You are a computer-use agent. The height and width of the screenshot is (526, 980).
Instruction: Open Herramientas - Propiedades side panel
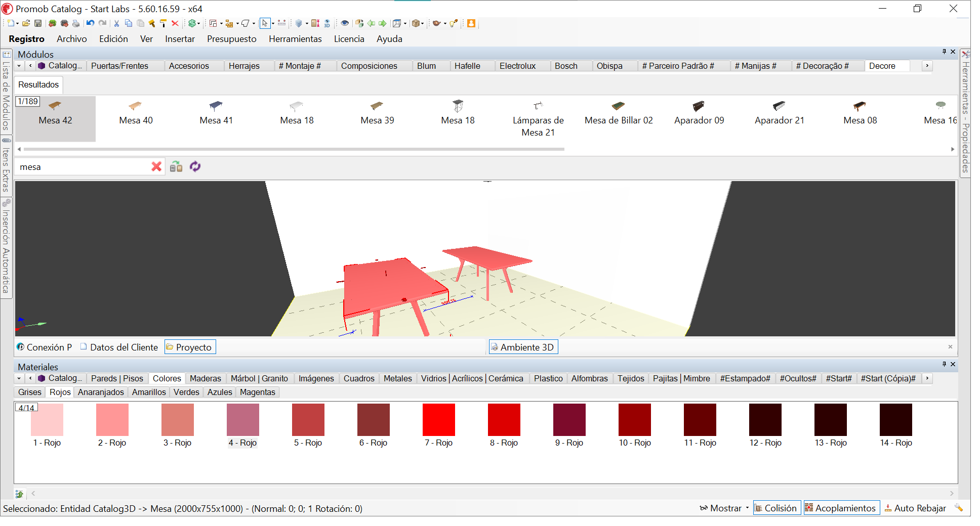click(965, 112)
